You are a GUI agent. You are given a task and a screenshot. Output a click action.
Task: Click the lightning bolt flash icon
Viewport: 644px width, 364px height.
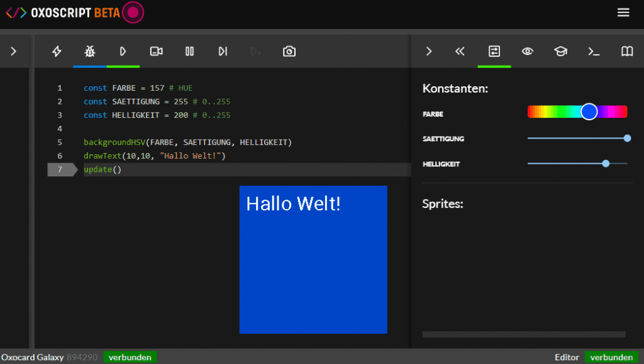pyautogui.click(x=57, y=52)
